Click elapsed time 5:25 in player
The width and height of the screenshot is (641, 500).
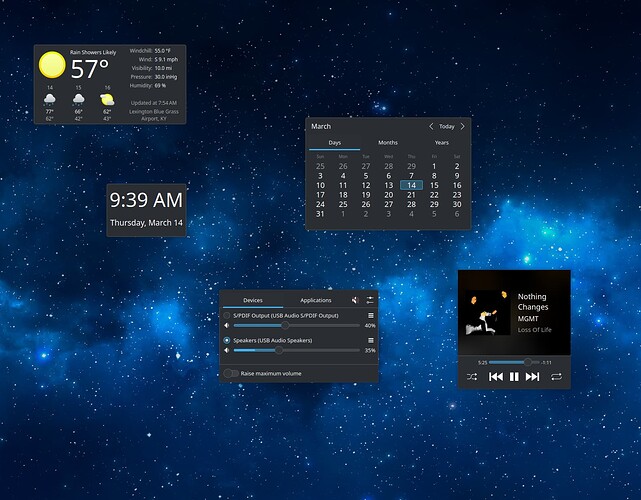click(482, 363)
